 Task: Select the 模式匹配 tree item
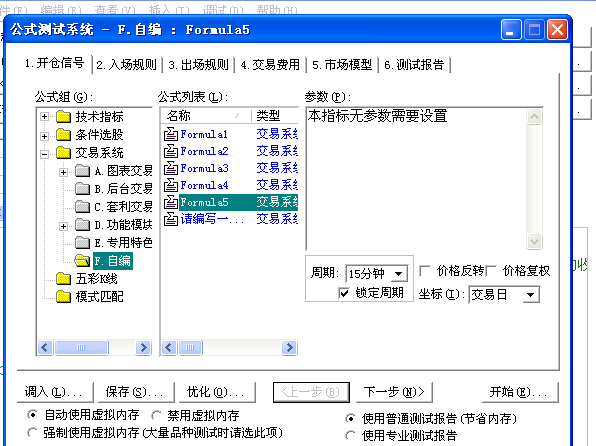[100, 297]
